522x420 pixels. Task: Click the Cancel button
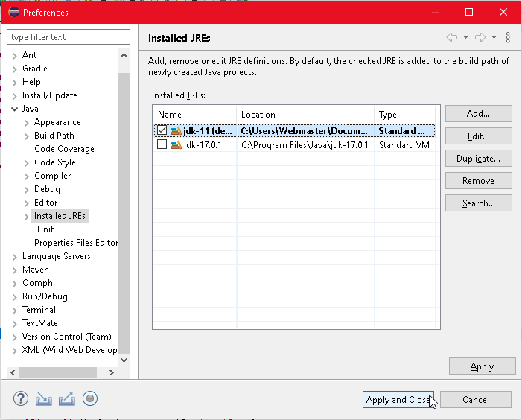[476, 400]
